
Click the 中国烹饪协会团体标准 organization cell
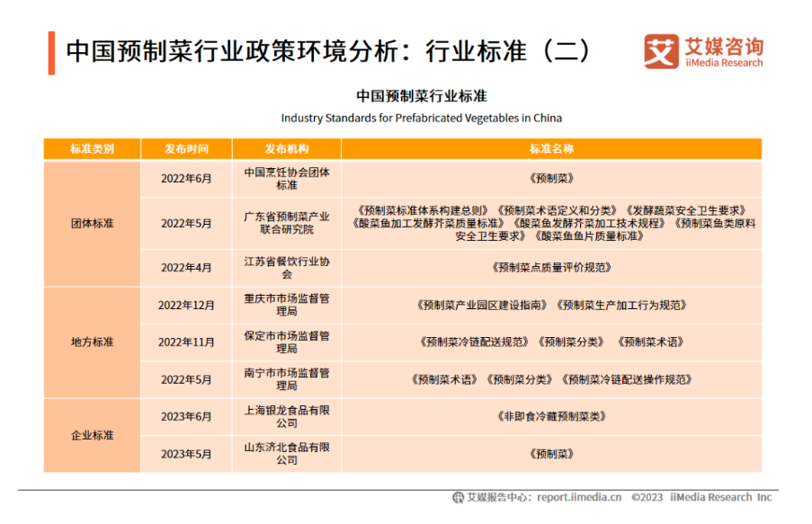(x=286, y=178)
